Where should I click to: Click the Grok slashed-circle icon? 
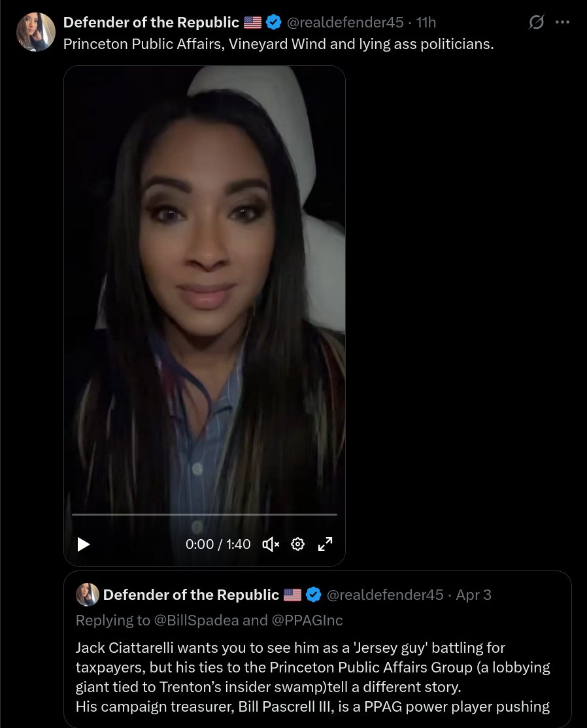click(537, 22)
